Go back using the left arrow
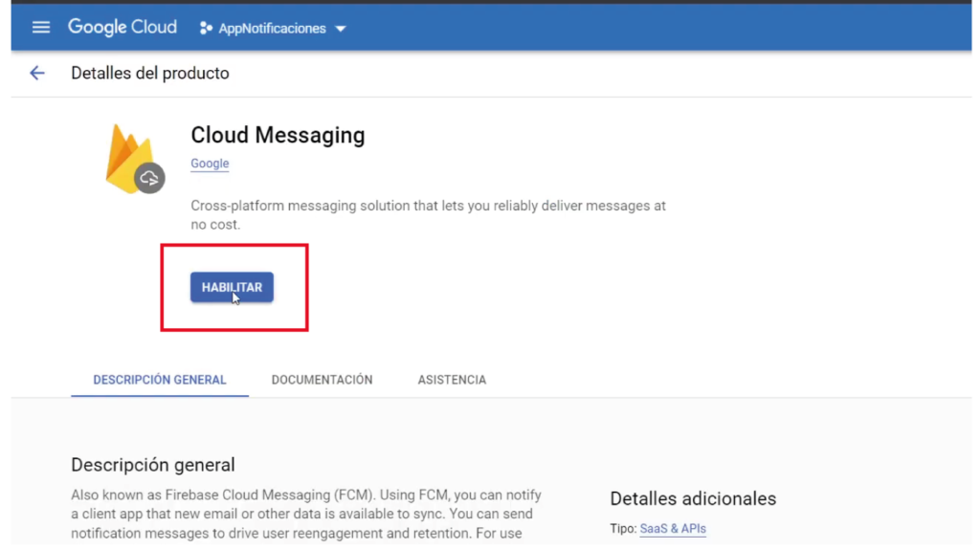This screenshot has width=980, height=549. [37, 74]
